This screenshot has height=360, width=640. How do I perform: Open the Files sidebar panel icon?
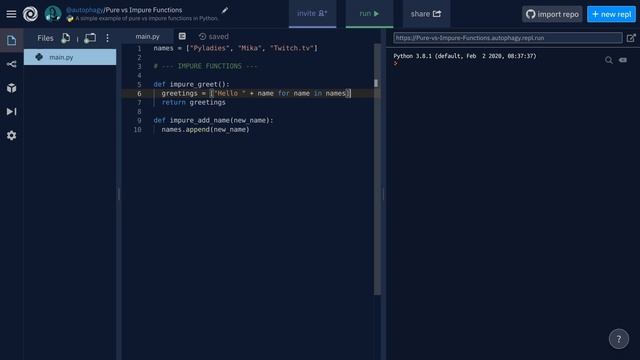pyautogui.click(x=11, y=40)
